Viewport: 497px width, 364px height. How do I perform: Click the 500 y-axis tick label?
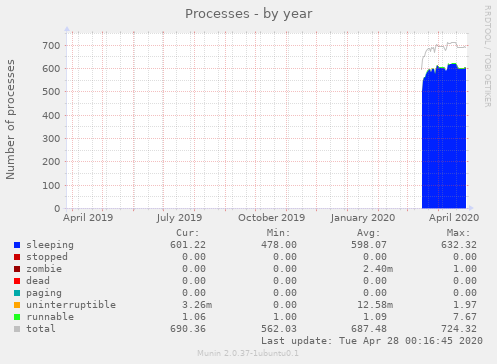tap(51, 92)
